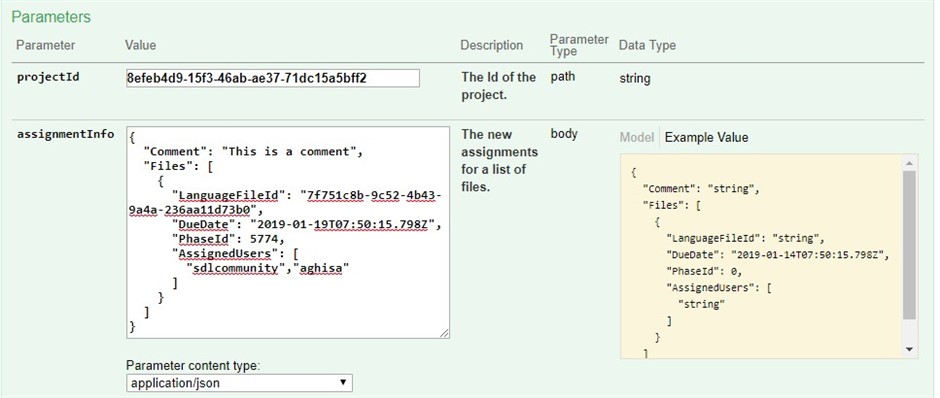940x398 pixels.
Task: Click the Value column header
Action: coord(140,45)
